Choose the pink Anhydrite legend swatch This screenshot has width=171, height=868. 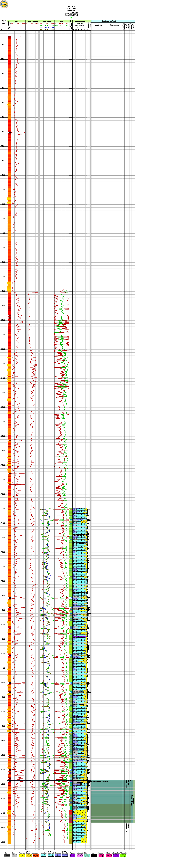[x=80, y=856]
